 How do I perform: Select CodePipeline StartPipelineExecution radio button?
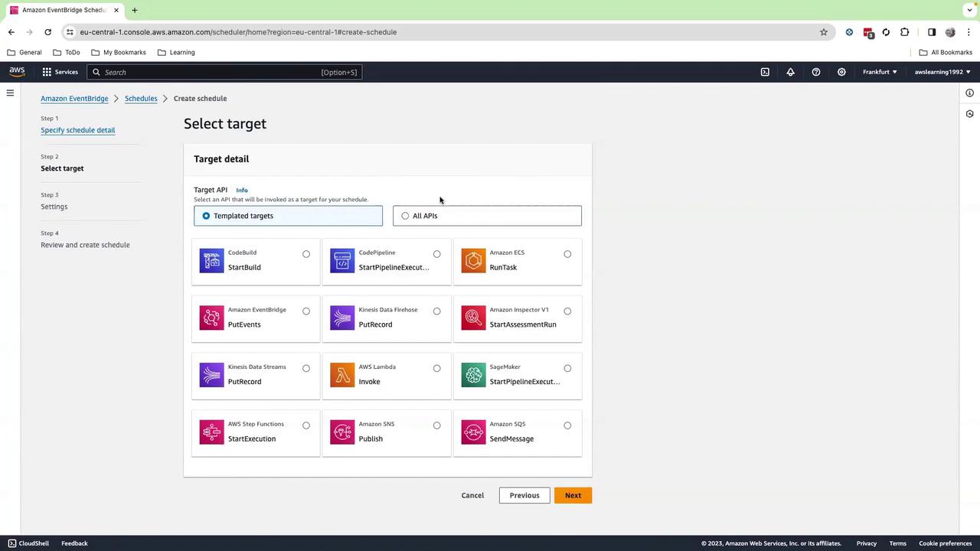(x=436, y=254)
